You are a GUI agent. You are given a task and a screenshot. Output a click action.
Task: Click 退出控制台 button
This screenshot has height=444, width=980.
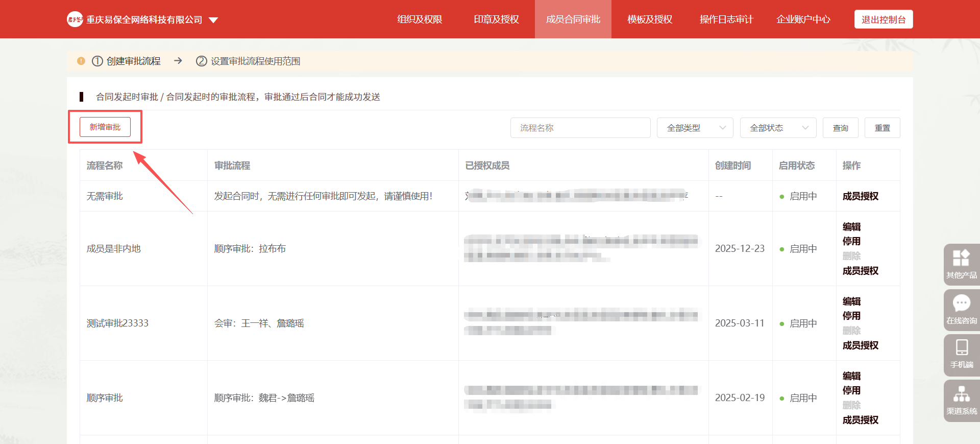coord(883,19)
